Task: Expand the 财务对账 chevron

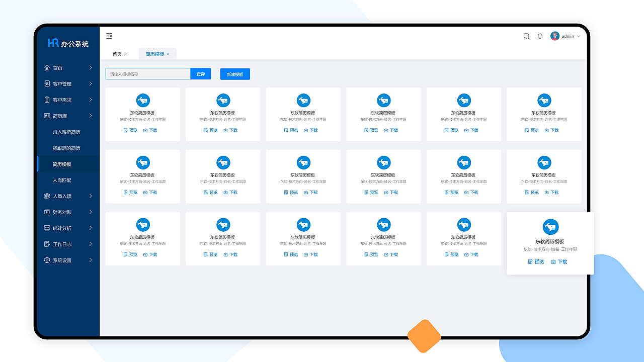Action: tap(91, 212)
